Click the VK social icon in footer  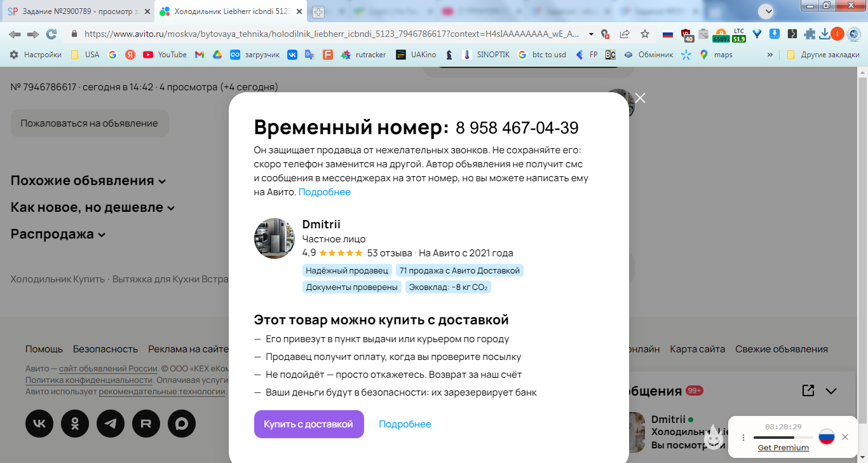(39, 424)
